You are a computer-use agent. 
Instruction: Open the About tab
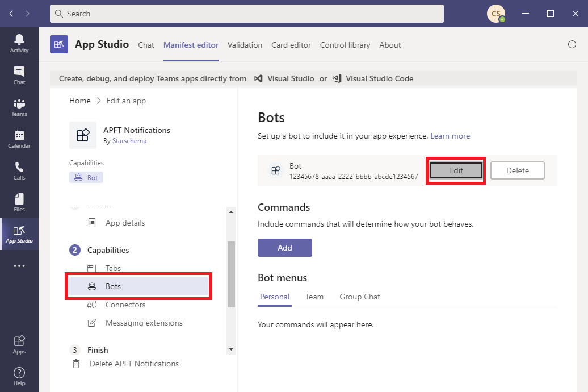pyautogui.click(x=390, y=45)
